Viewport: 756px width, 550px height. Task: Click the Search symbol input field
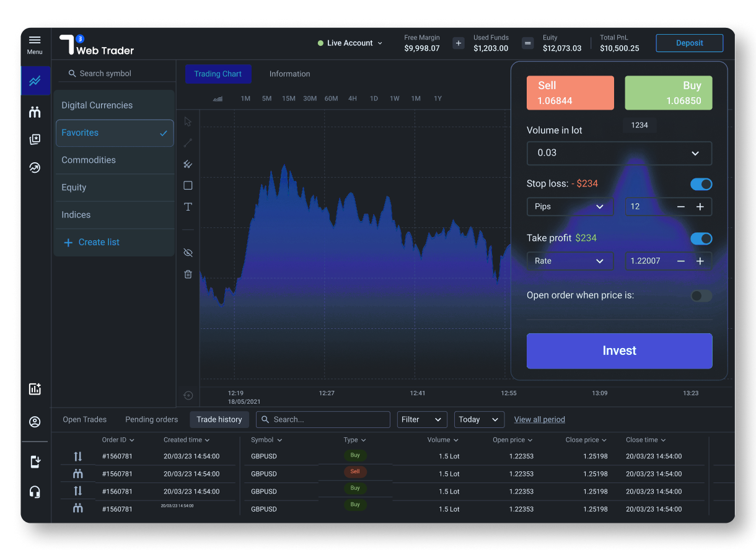(115, 73)
